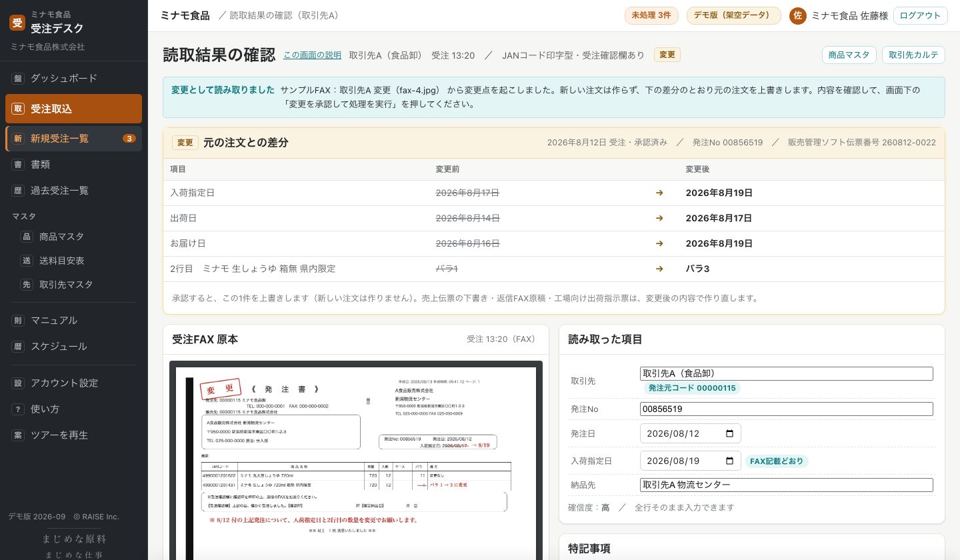Click the 新 icon beside 新規受注一覧
Image resolution: width=960 pixels, height=560 pixels.
coord(18,139)
